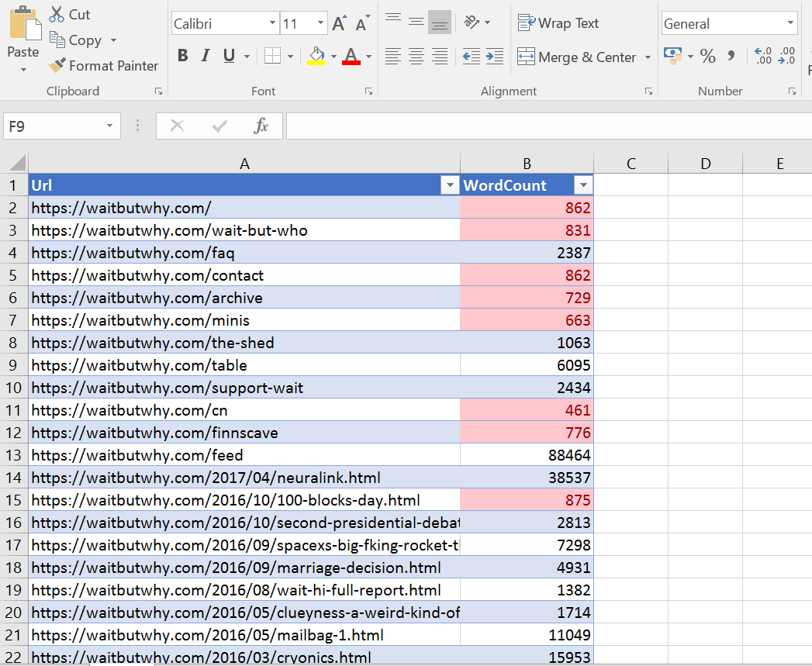Open borders dropdown arrow
This screenshot has height=666, width=812.
click(290, 57)
